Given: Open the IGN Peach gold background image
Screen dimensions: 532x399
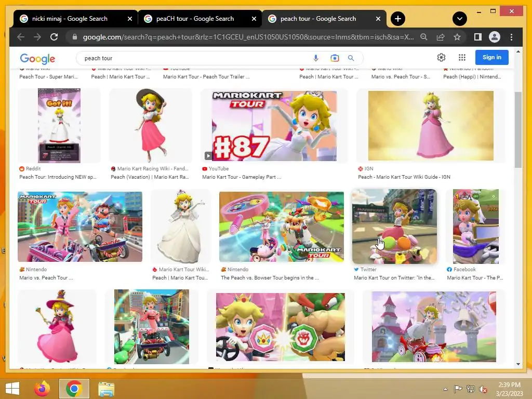Looking at the screenshot, I should tap(431, 126).
